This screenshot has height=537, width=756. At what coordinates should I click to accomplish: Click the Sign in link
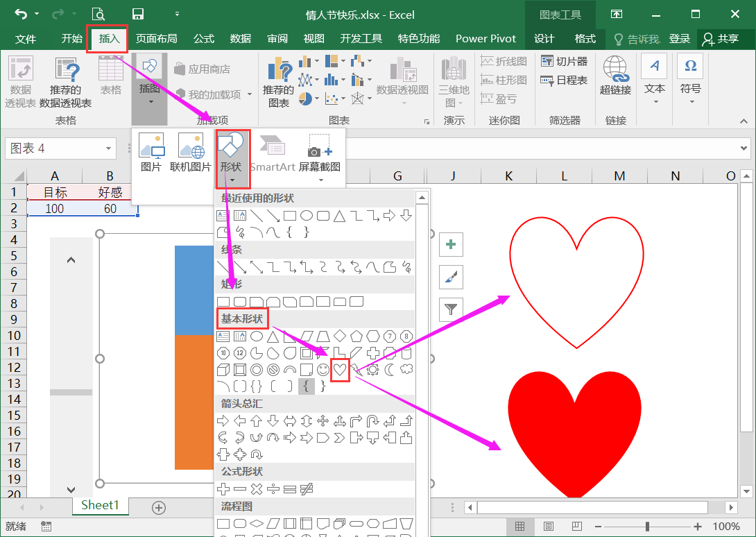tap(680, 39)
